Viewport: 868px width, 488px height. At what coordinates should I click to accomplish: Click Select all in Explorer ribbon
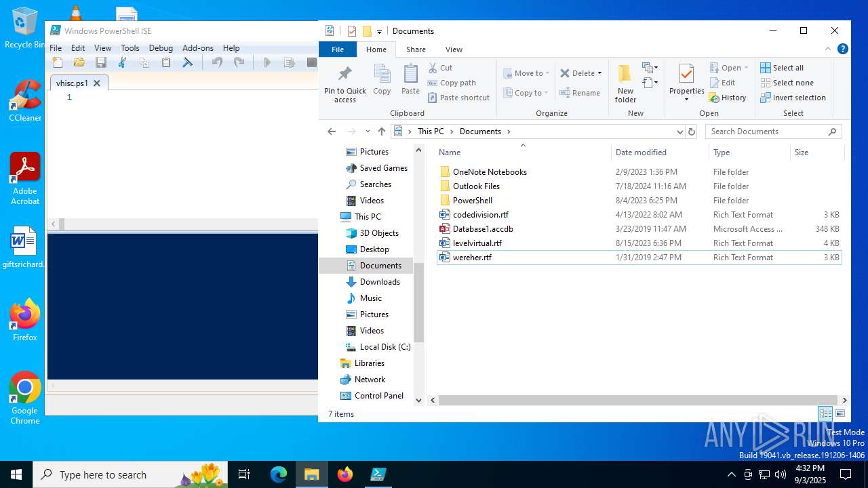[782, 68]
